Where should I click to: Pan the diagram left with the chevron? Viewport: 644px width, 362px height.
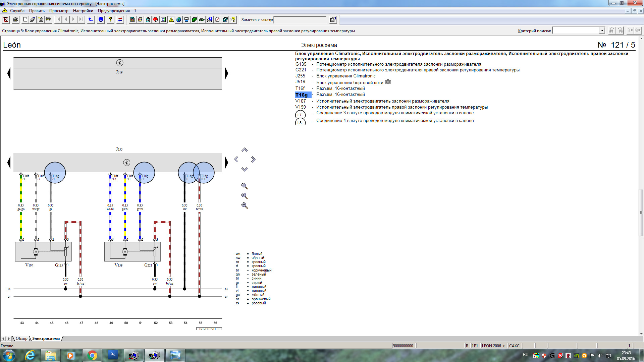pyautogui.click(x=236, y=159)
